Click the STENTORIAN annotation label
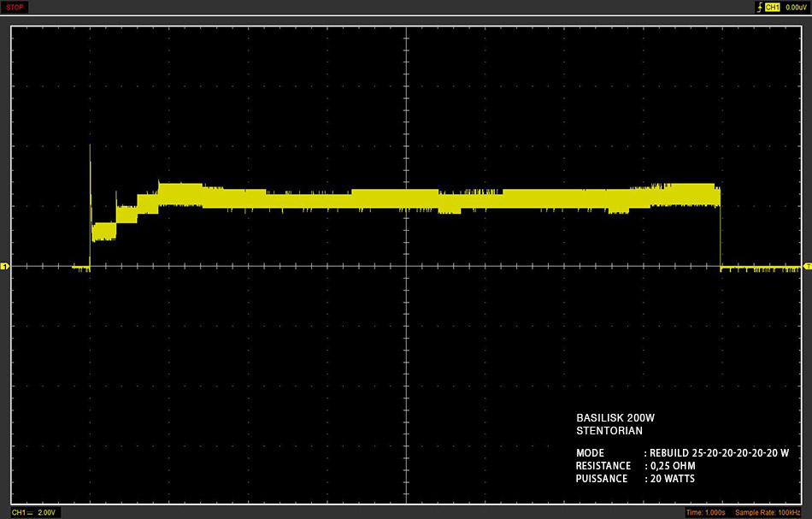 coord(609,430)
